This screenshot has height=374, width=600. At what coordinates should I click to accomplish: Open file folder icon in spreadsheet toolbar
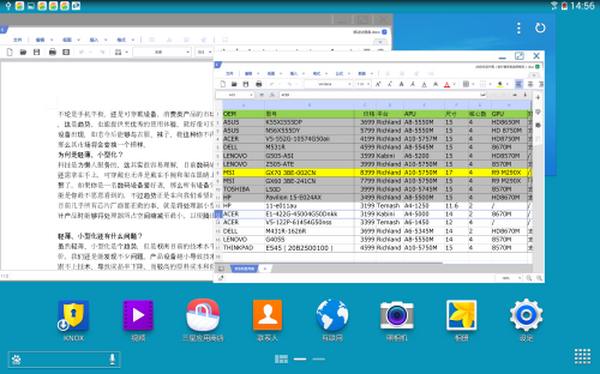[x=234, y=84]
